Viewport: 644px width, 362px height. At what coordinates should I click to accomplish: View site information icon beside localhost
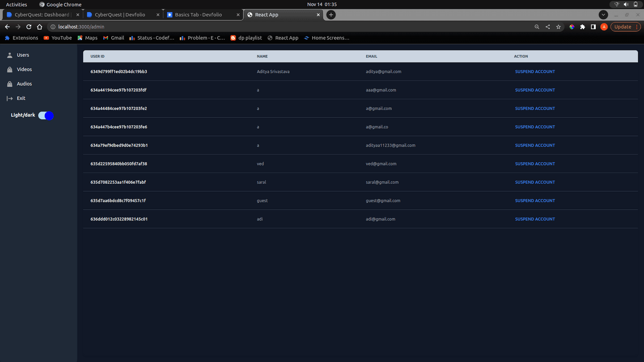(53, 27)
